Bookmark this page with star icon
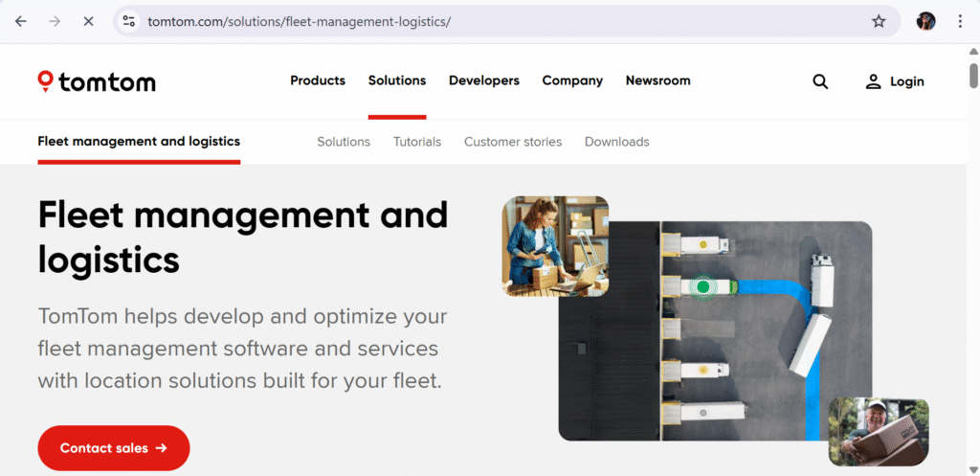The height and width of the screenshot is (476, 980). [879, 21]
